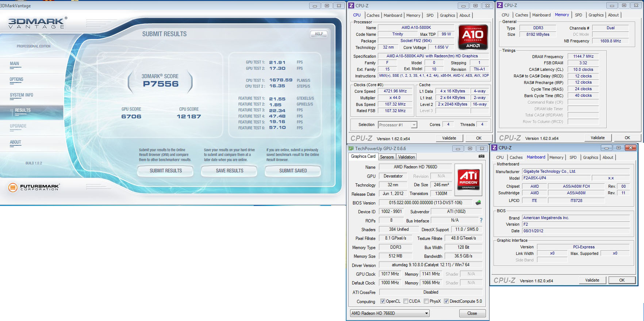Open Options in 3DMark Vantage sidebar
This screenshot has height=321, width=644.
click(16, 79)
